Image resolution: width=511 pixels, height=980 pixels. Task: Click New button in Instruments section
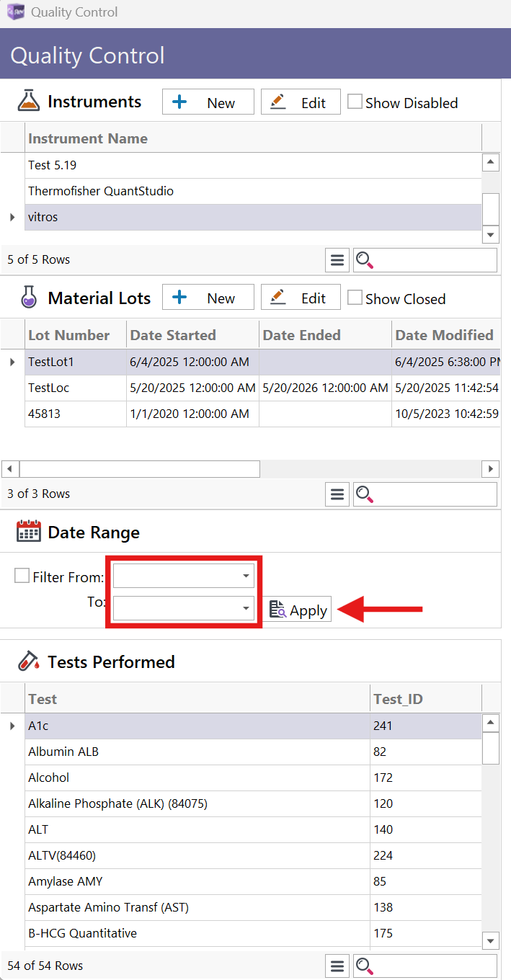208,102
